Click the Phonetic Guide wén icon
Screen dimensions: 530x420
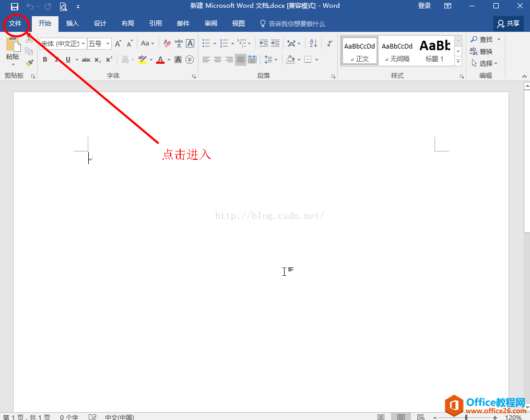pyautogui.click(x=179, y=43)
